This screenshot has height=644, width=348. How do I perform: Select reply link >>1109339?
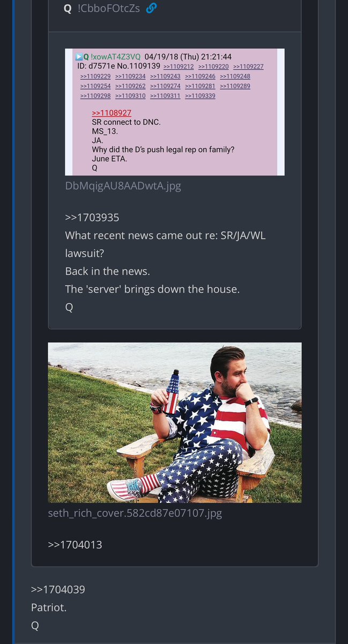[x=200, y=96]
